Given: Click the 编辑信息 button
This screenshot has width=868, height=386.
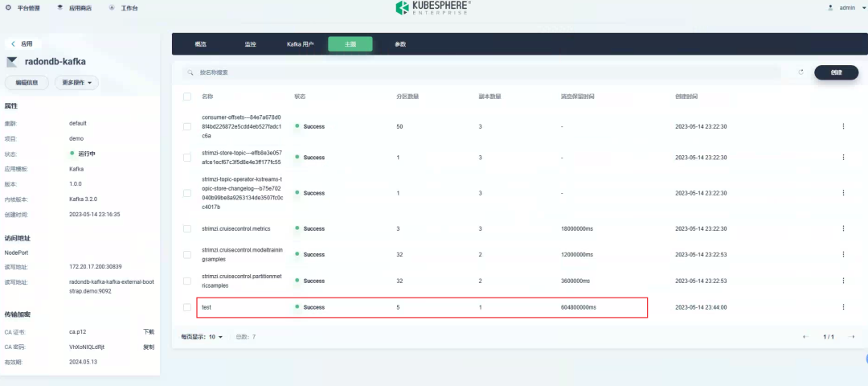Looking at the screenshot, I should (27, 83).
